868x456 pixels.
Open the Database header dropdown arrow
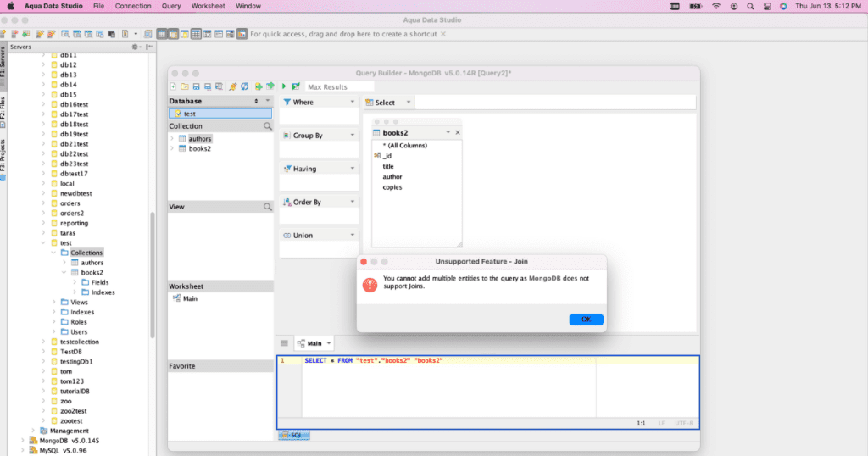pos(267,101)
